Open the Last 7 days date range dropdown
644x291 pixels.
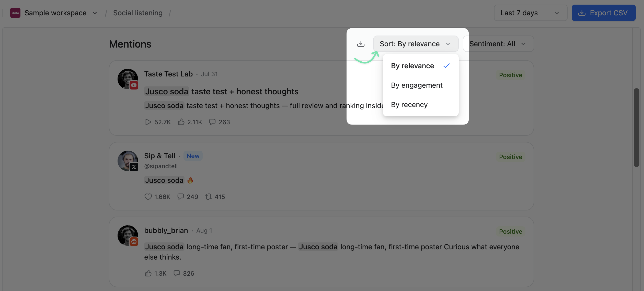[531, 13]
